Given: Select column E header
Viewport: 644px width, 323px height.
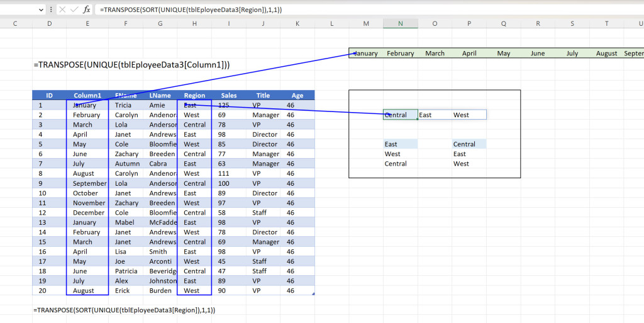Looking at the screenshot, I should (x=87, y=24).
